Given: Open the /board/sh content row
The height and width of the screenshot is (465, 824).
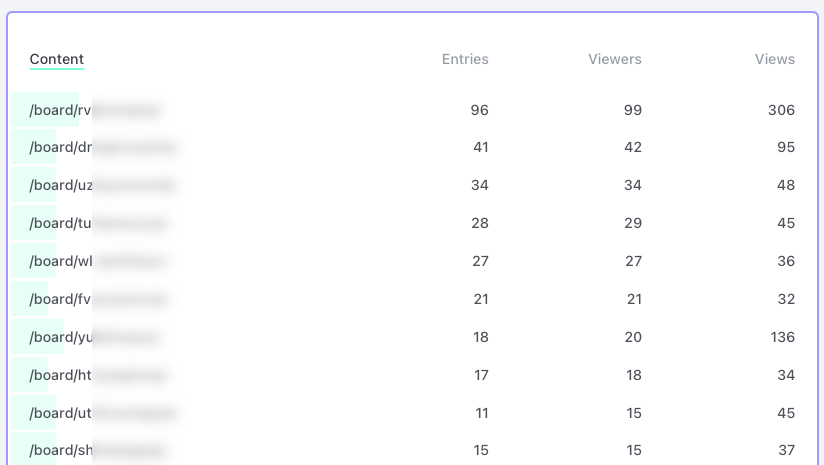Looking at the screenshot, I should [x=412, y=449].
